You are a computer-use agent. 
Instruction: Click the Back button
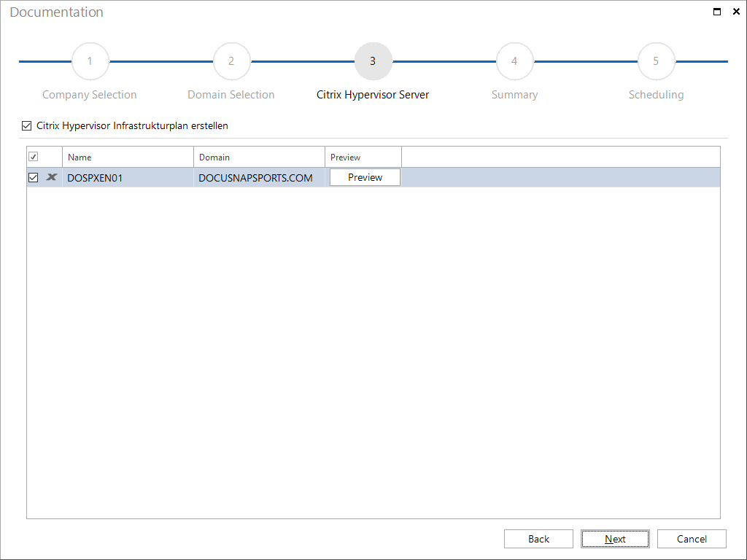[x=538, y=539]
